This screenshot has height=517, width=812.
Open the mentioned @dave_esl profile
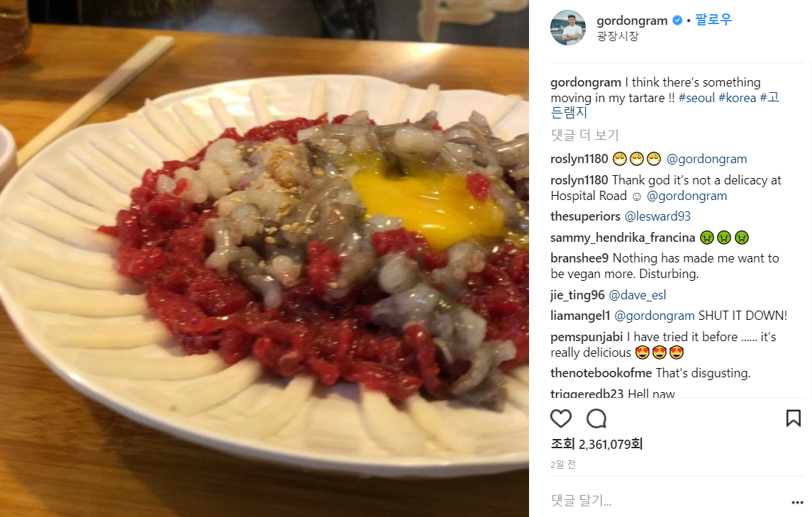pyautogui.click(x=638, y=295)
